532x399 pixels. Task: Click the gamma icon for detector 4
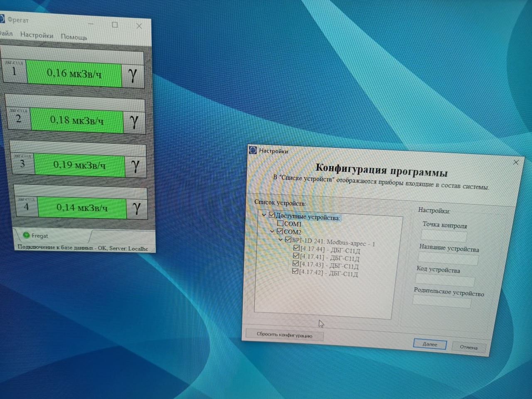(136, 208)
